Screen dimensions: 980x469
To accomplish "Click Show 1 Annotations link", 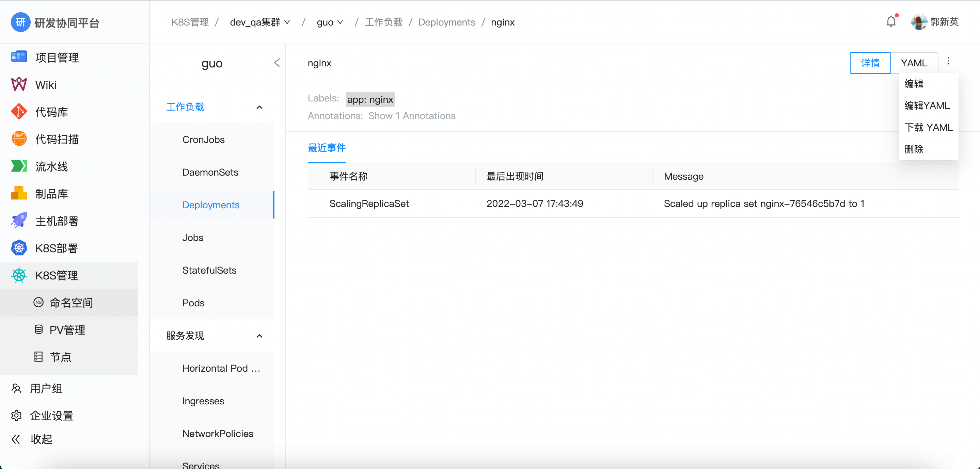I will point(412,116).
